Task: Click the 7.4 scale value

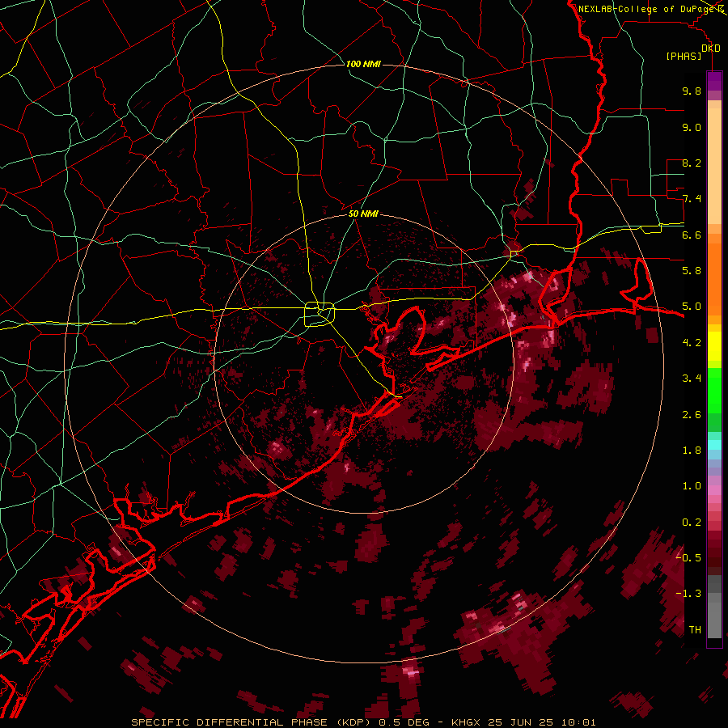Action: pos(692,199)
